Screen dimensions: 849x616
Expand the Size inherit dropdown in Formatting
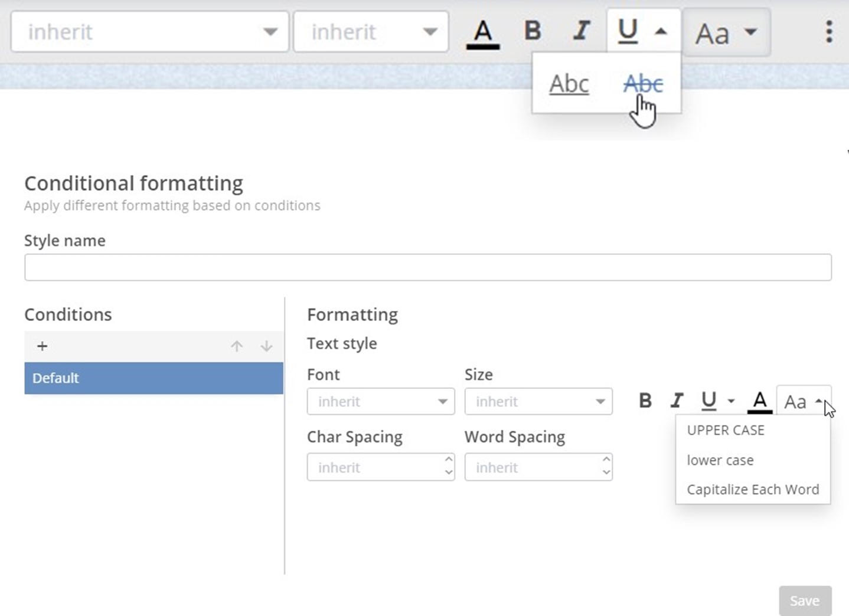[538, 402]
